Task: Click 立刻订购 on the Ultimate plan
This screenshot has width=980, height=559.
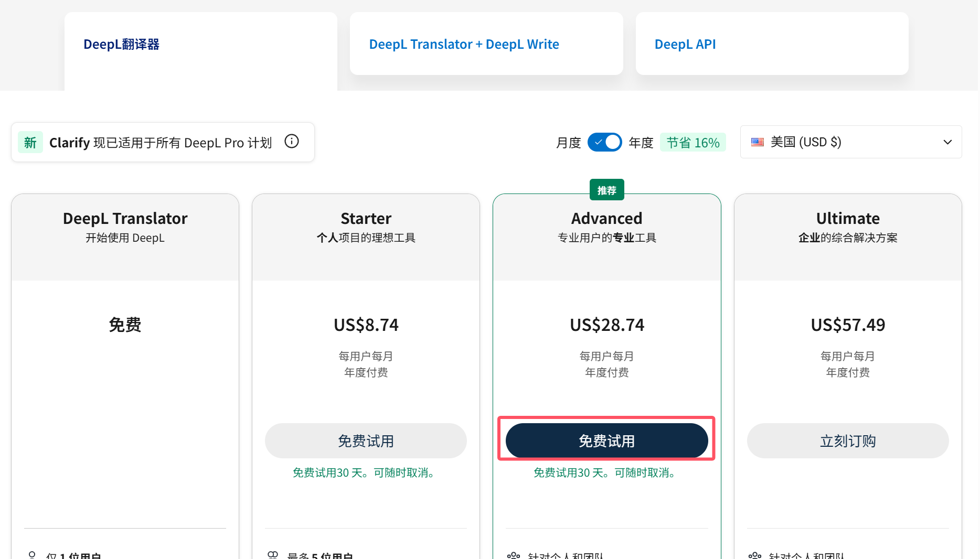Action: pos(848,440)
